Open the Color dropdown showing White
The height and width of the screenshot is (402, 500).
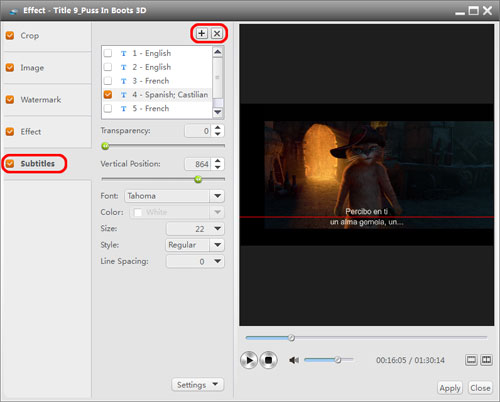pyautogui.click(x=177, y=212)
